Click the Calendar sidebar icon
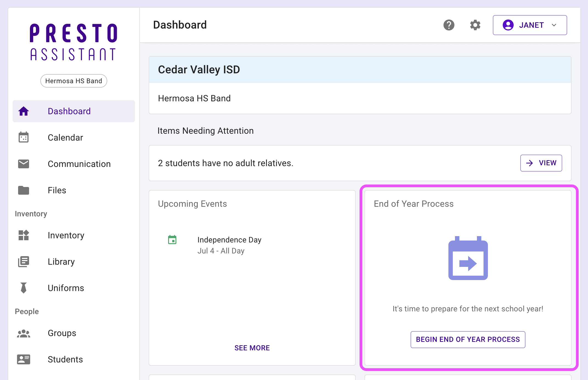Image resolution: width=588 pixels, height=380 pixels. coord(24,137)
